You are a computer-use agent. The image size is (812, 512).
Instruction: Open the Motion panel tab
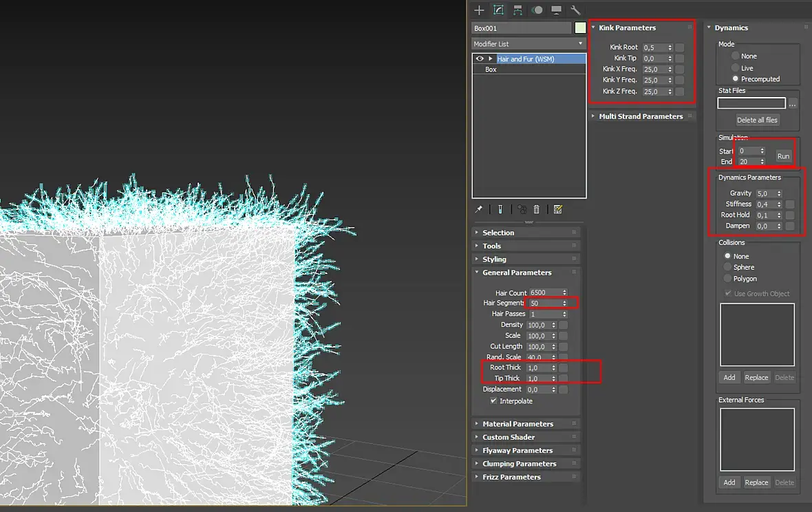537,10
